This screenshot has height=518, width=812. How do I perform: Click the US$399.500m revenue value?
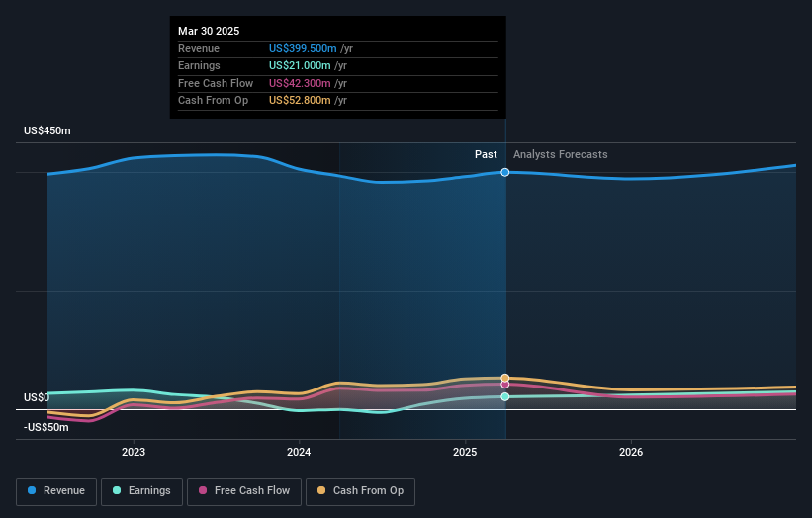[x=303, y=48]
